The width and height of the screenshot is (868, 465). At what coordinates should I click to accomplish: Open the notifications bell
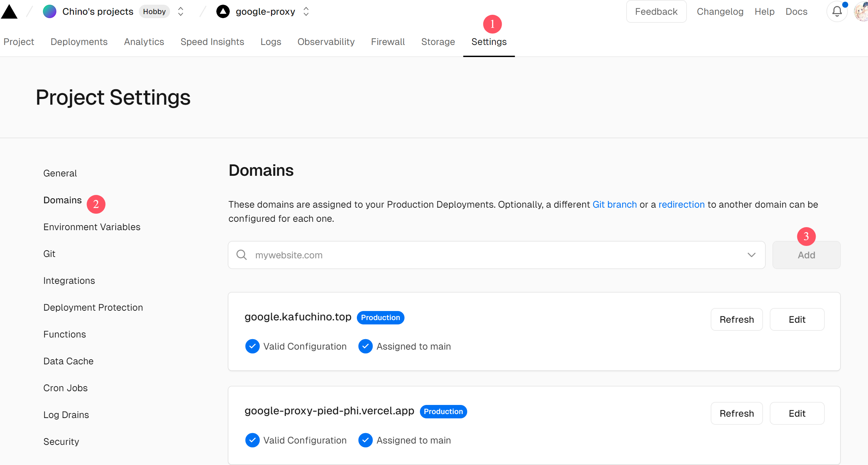tap(837, 12)
